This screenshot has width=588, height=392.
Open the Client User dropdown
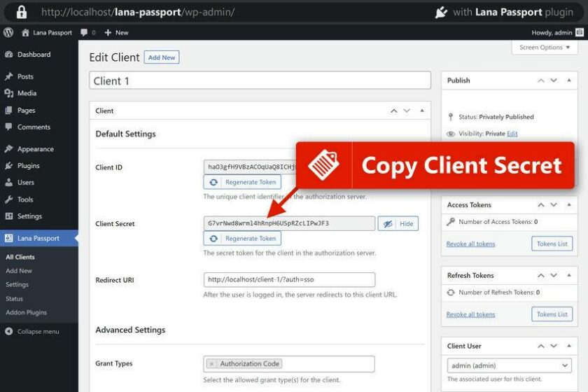click(509, 365)
